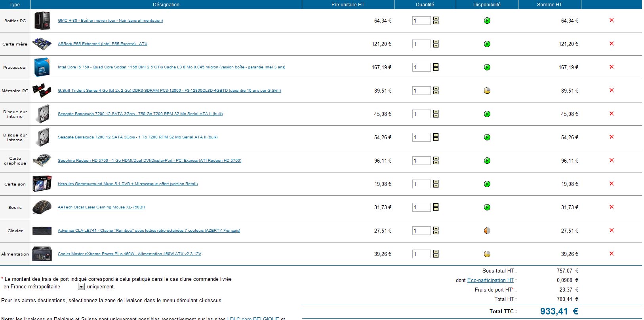Follow the Eco-participation HT link
Image resolution: width=644 pixels, height=320 pixels.
point(490,280)
